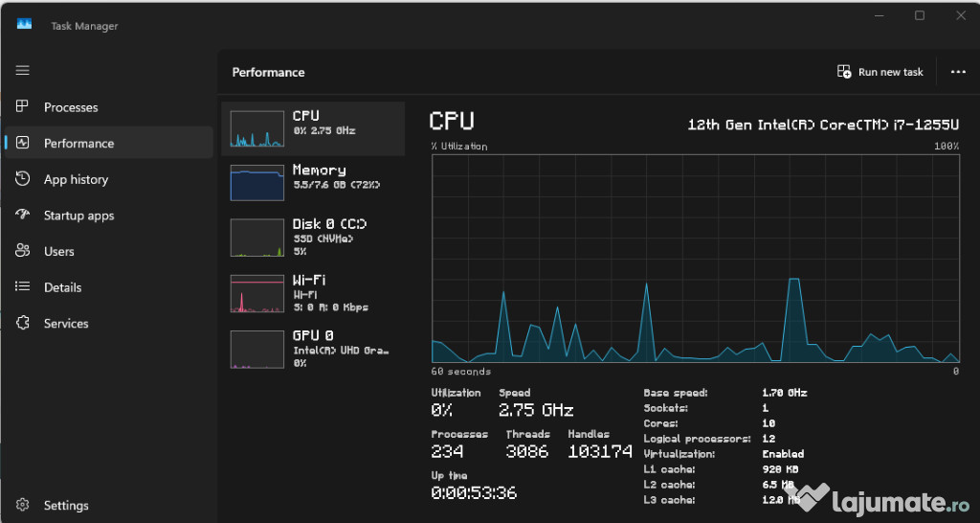Maximize the Task Manager window
The image size is (980, 523).
pyautogui.click(x=920, y=15)
